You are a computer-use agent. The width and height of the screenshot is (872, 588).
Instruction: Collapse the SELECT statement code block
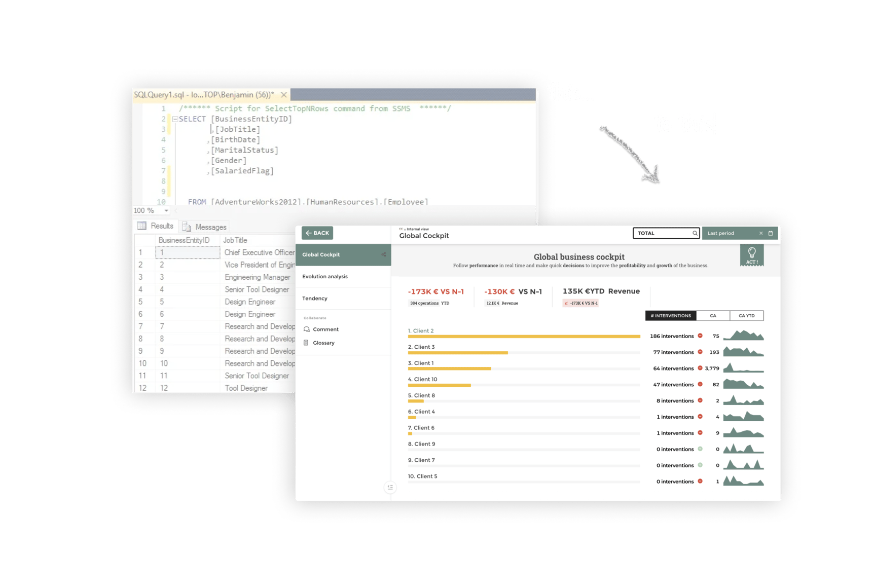coord(175,119)
